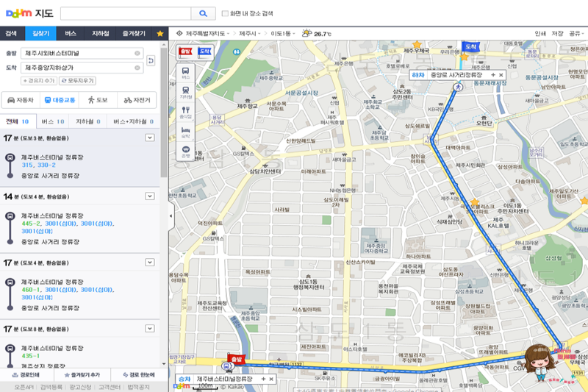588x392 pixels.
Task: Open the 즐겨찾기 tab
Action: tap(134, 33)
